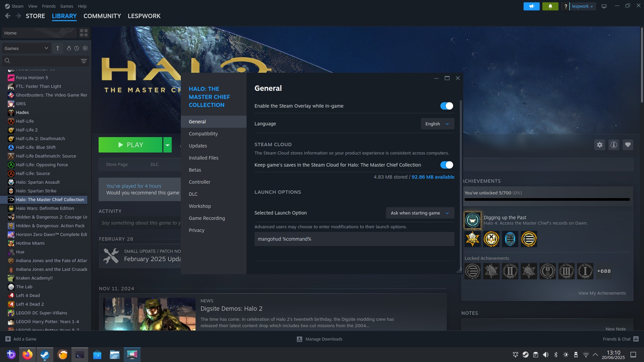The height and width of the screenshot is (362, 644).
Task: Open Friends & Chat icon
Action: click(636, 339)
